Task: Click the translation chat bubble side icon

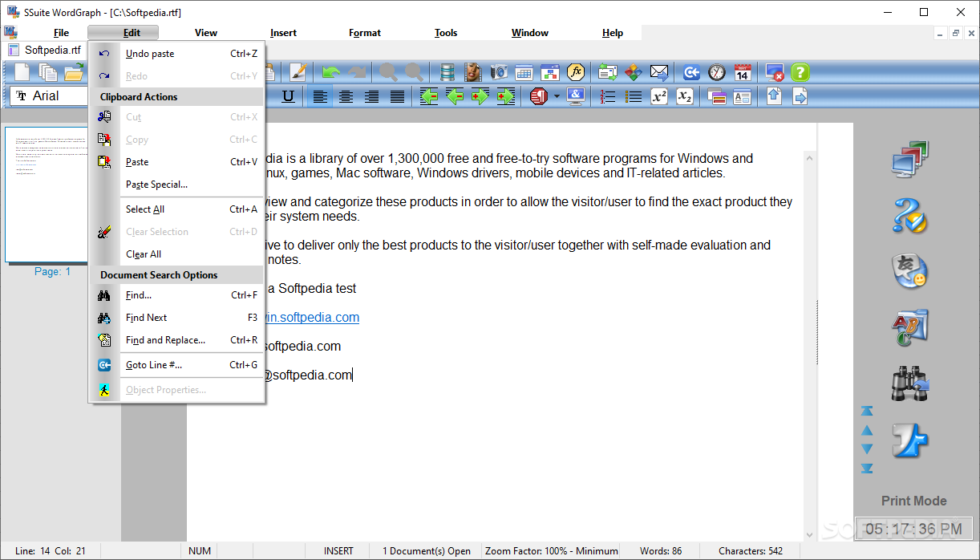Action: (x=909, y=272)
